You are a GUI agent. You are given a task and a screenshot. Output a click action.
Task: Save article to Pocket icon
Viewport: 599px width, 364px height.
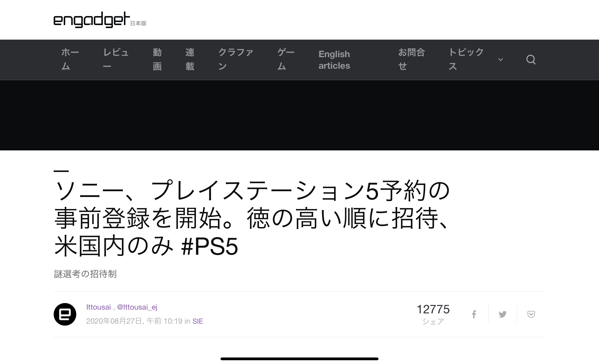tap(531, 314)
